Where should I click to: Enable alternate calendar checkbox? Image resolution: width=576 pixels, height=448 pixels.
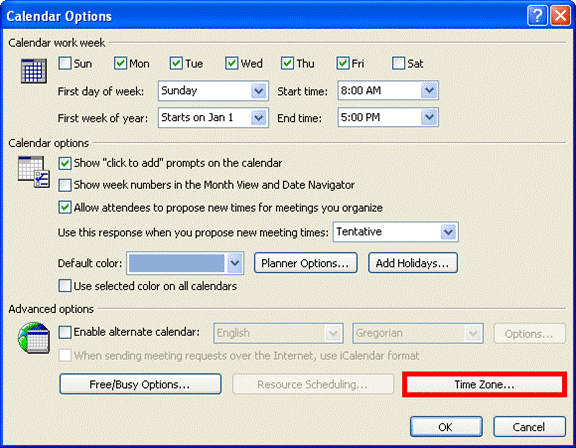pos(65,332)
